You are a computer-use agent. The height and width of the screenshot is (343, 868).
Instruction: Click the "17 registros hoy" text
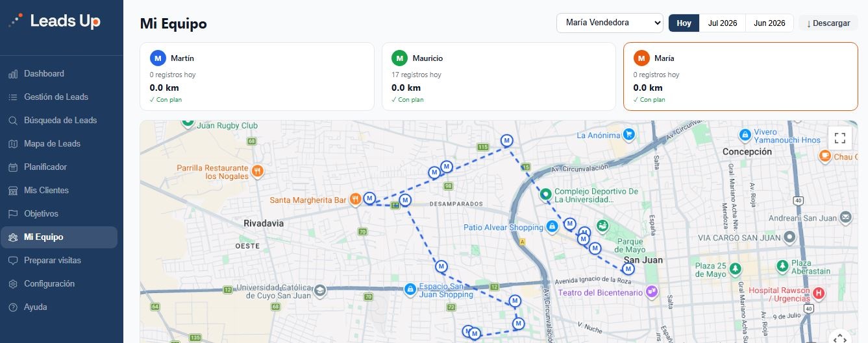(416, 75)
